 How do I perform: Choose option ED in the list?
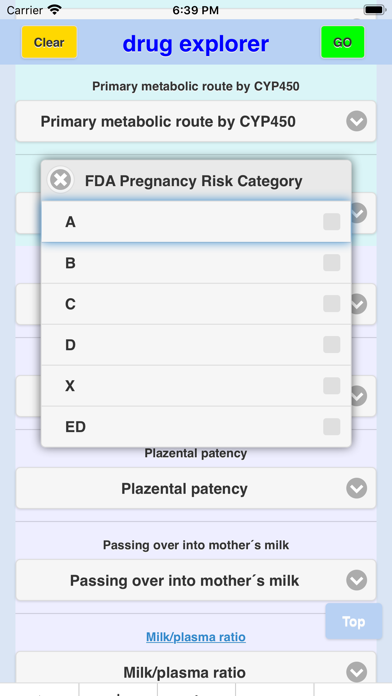pos(196,427)
